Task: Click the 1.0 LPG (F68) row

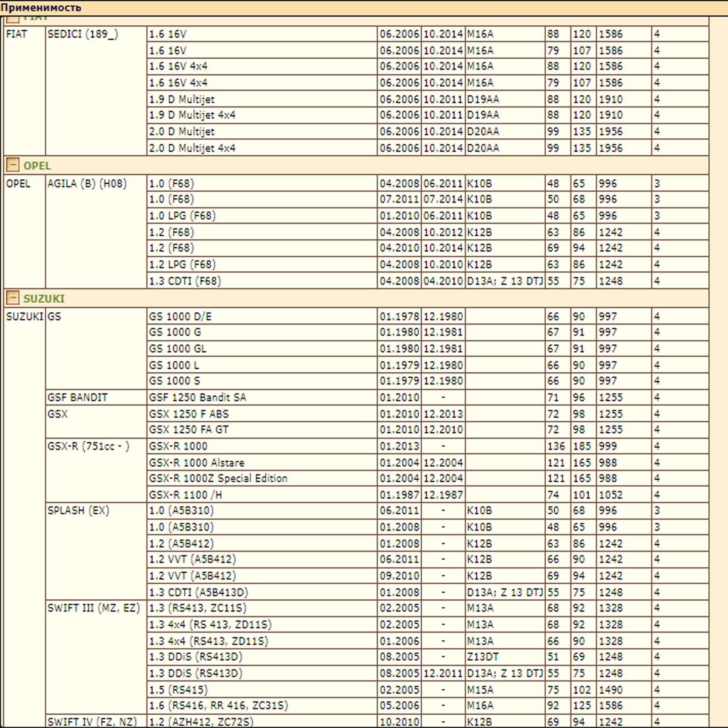Action: (182, 216)
